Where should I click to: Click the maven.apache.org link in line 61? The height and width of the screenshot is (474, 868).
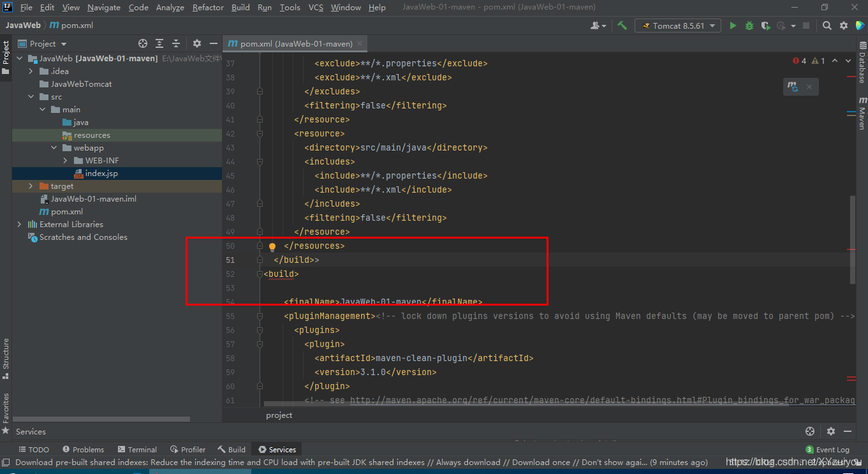(602, 400)
